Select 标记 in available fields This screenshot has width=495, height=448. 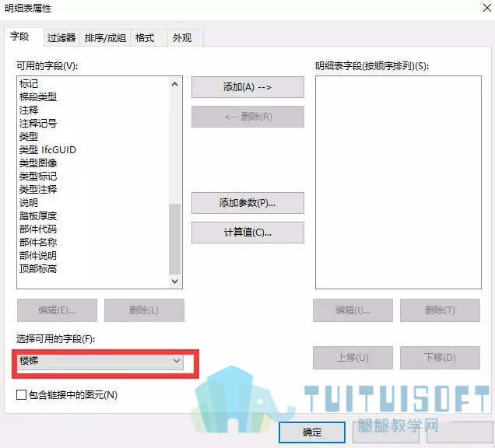29,83
